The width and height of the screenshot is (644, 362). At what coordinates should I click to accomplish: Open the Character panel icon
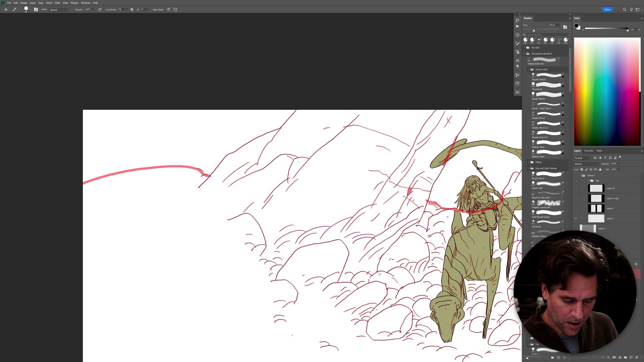517,60
